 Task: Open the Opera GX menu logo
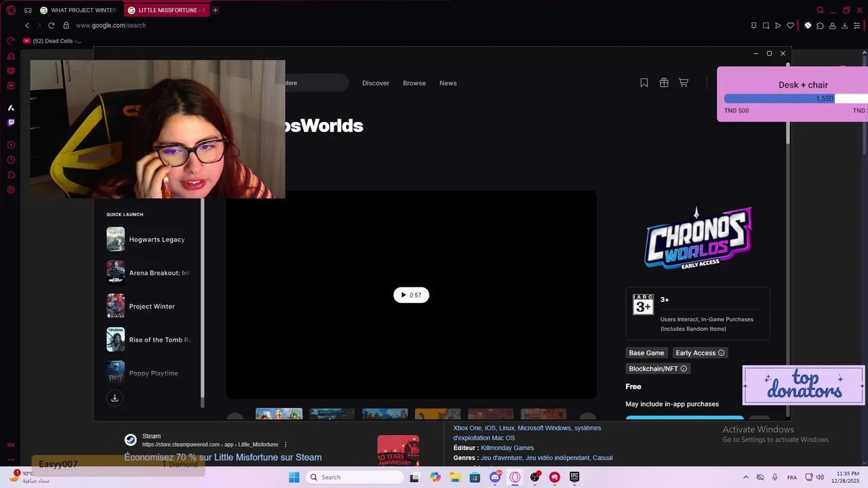tap(11, 10)
